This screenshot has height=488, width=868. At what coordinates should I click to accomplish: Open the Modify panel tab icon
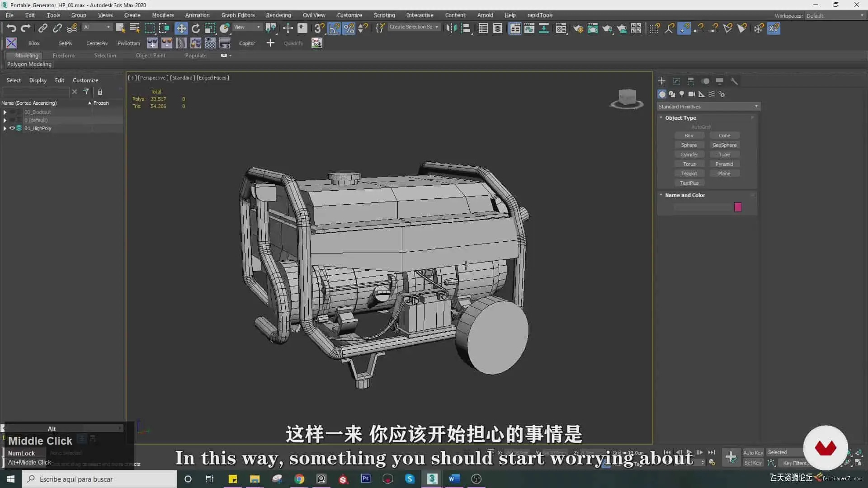point(676,81)
